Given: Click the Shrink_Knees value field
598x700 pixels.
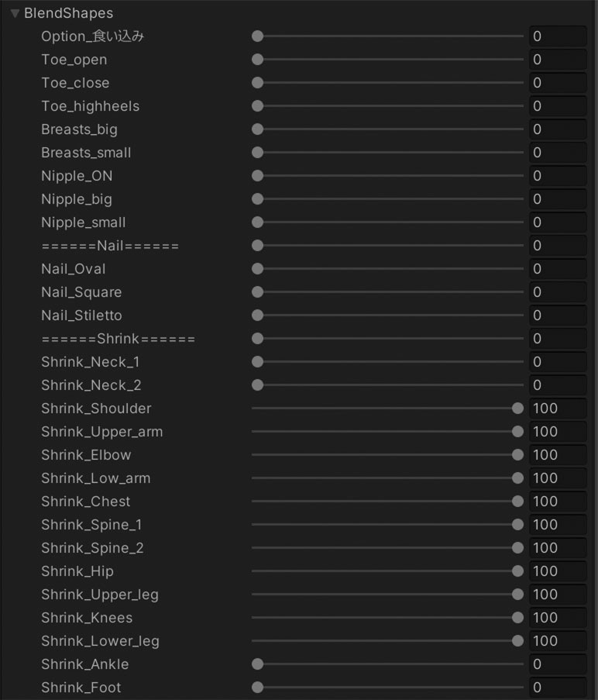Looking at the screenshot, I should pyautogui.click(x=557, y=618).
